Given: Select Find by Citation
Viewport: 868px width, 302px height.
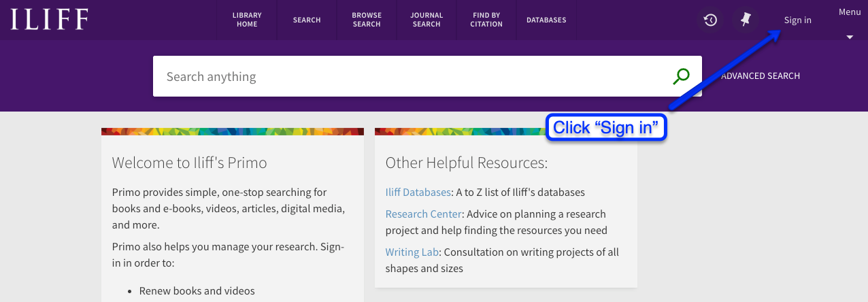Looking at the screenshot, I should coord(486,20).
